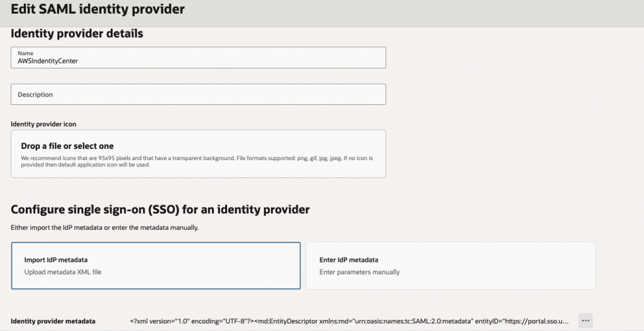Open the three-dot metadata options menu
The image size is (644, 331).
point(586,321)
